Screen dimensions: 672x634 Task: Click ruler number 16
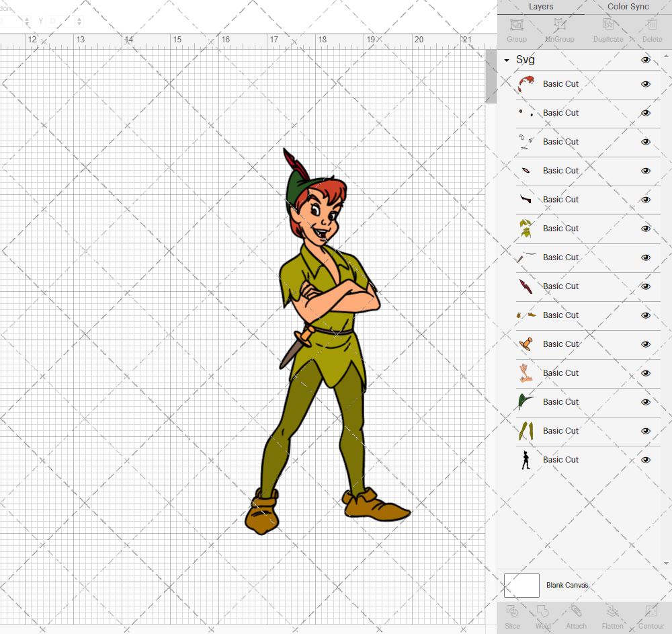pyautogui.click(x=225, y=40)
